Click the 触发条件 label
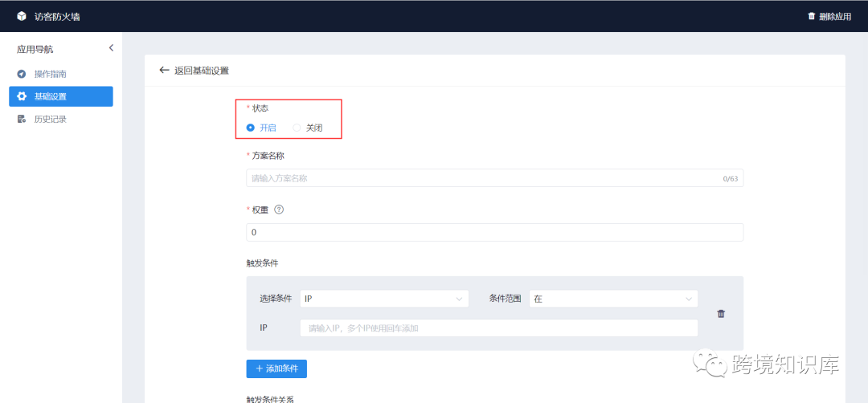This screenshot has height=403, width=868. pyautogui.click(x=262, y=263)
